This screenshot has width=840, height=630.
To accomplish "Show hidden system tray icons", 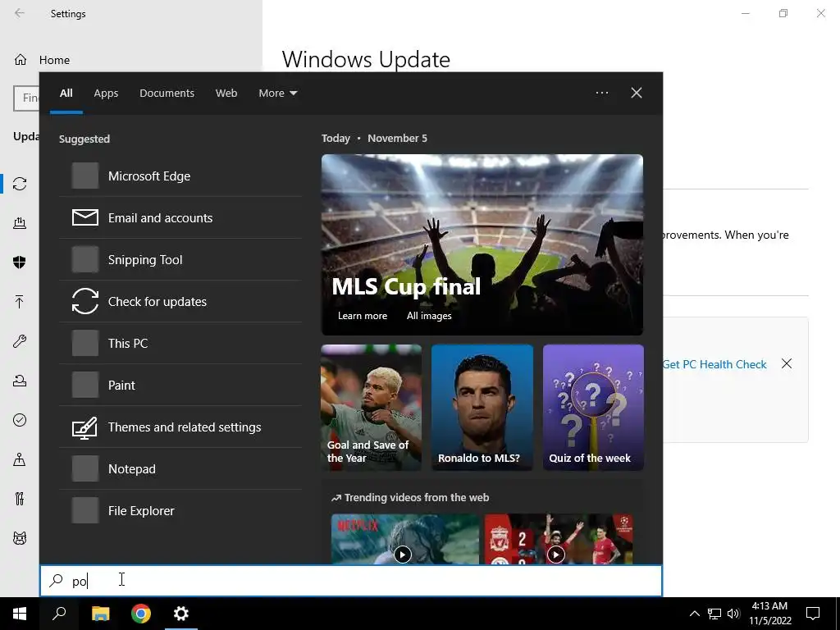I will click(x=694, y=614).
